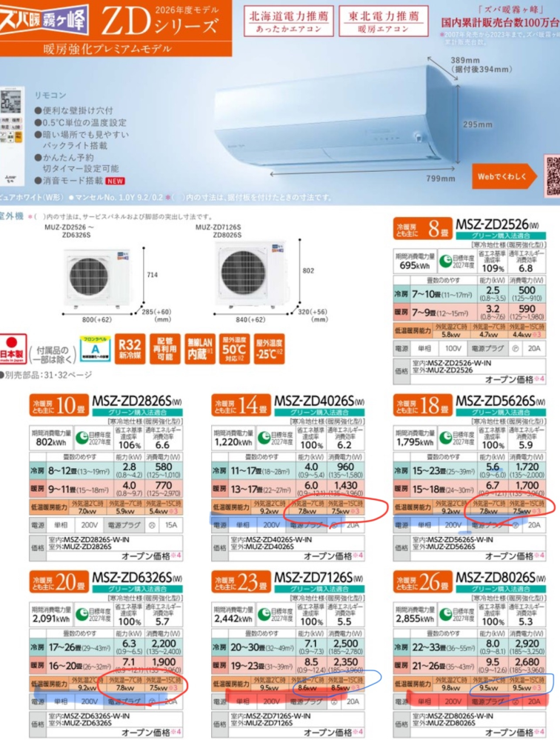Image resolution: width=560 pixels, height=740 pixels.
Task: Click the 802 height label of large outdoor unit
Action: pyautogui.click(x=308, y=270)
